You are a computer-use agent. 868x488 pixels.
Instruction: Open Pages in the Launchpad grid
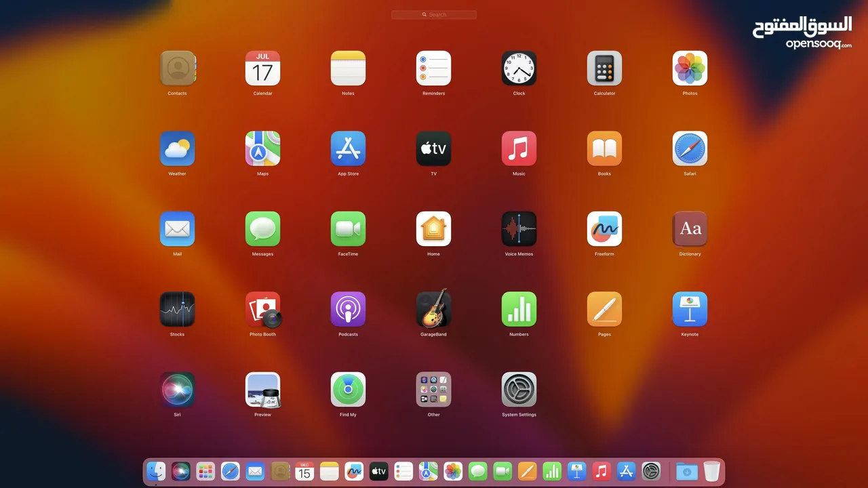tap(604, 309)
